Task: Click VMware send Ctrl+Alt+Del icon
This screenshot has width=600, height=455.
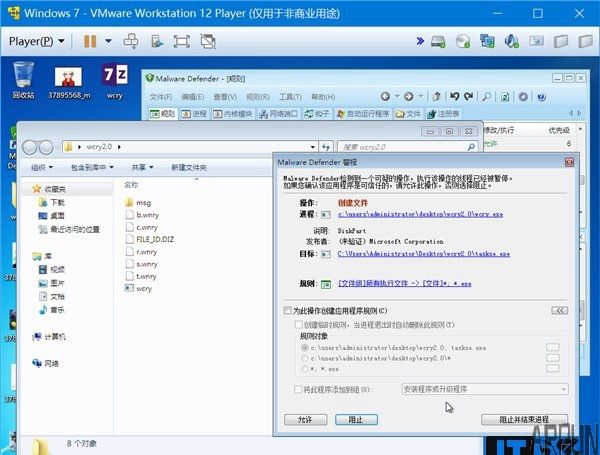Action: [x=130, y=41]
